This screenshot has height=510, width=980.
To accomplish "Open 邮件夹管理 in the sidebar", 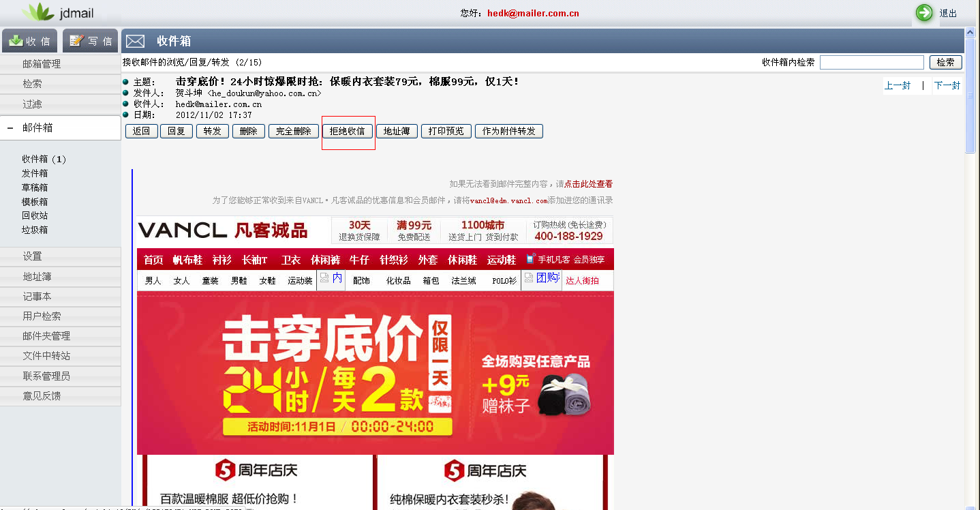I will click(x=46, y=335).
